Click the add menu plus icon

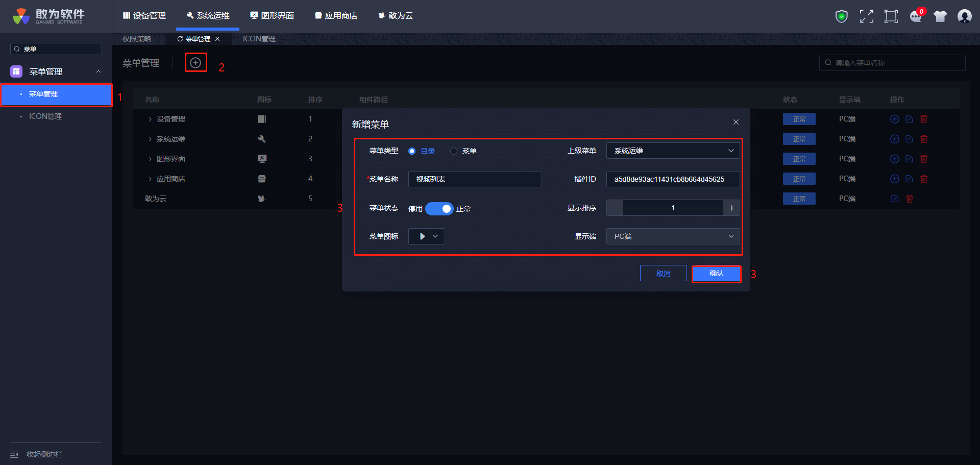pos(195,63)
